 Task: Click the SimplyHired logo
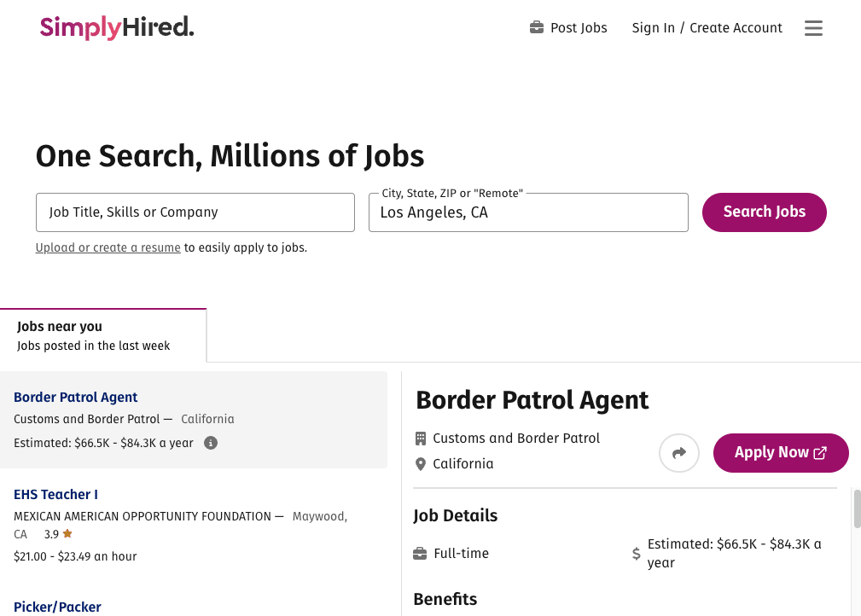pyautogui.click(x=117, y=28)
